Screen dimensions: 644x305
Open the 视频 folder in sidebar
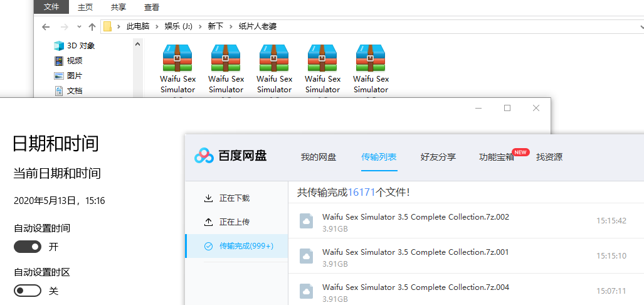click(68, 61)
